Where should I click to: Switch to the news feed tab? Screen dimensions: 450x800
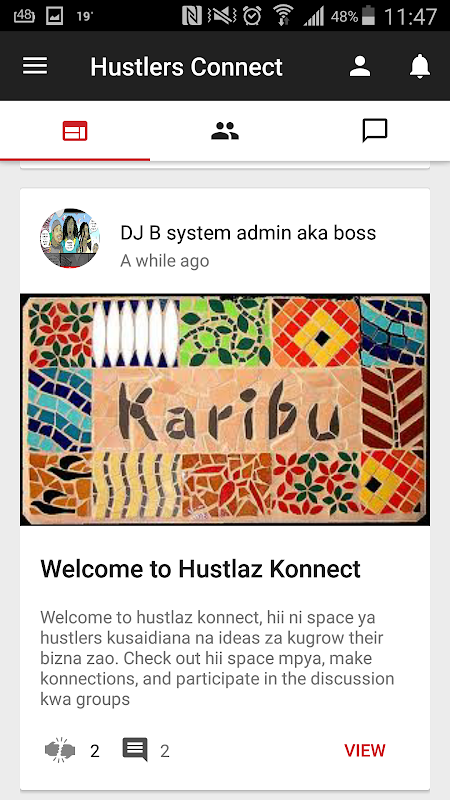click(x=75, y=131)
